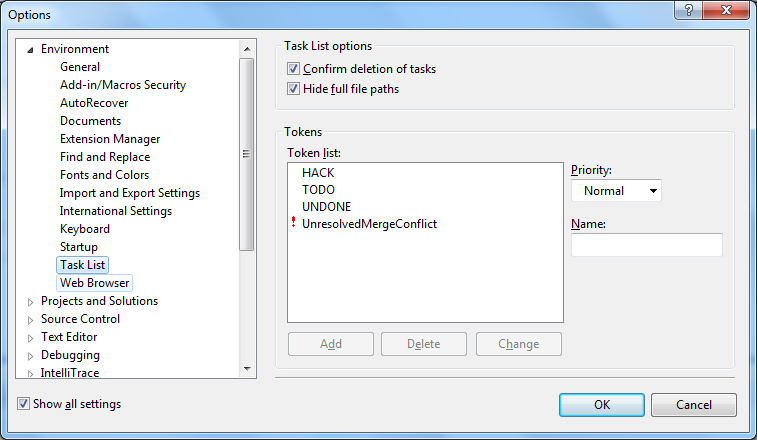Uncheck Hide full file paths
The height and width of the screenshot is (440, 757).
click(294, 89)
